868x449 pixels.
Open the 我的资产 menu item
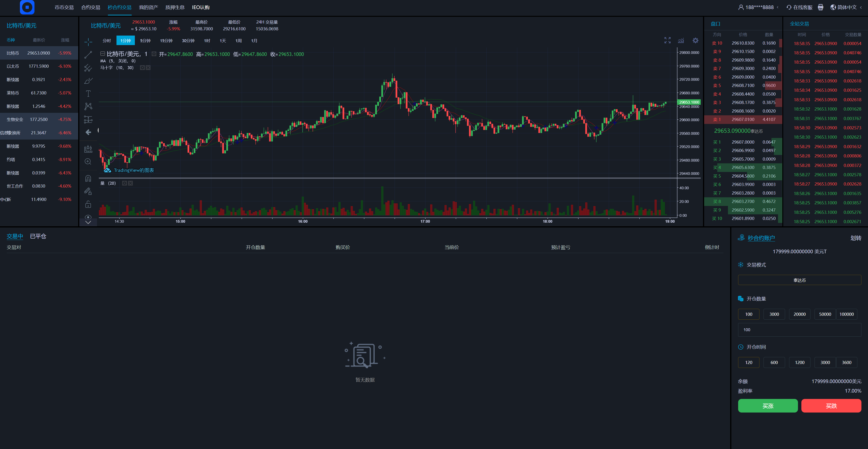[x=148, y=7]
